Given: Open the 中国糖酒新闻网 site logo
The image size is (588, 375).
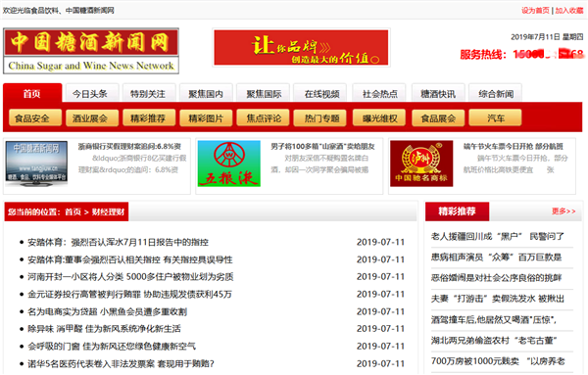Looking at the screenshot, I should tap(91, 51).
